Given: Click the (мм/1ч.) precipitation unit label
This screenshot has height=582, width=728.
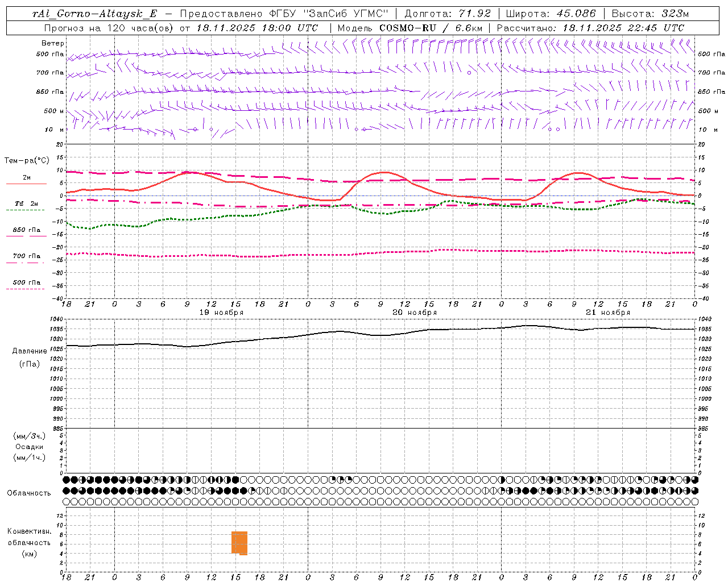Looking at the screenshot, I should [x=30, y=458].
